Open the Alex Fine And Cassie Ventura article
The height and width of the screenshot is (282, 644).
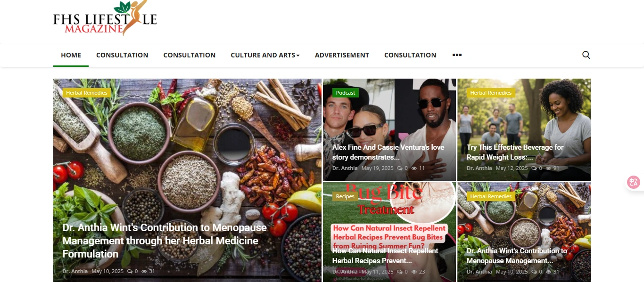point(388,152)
